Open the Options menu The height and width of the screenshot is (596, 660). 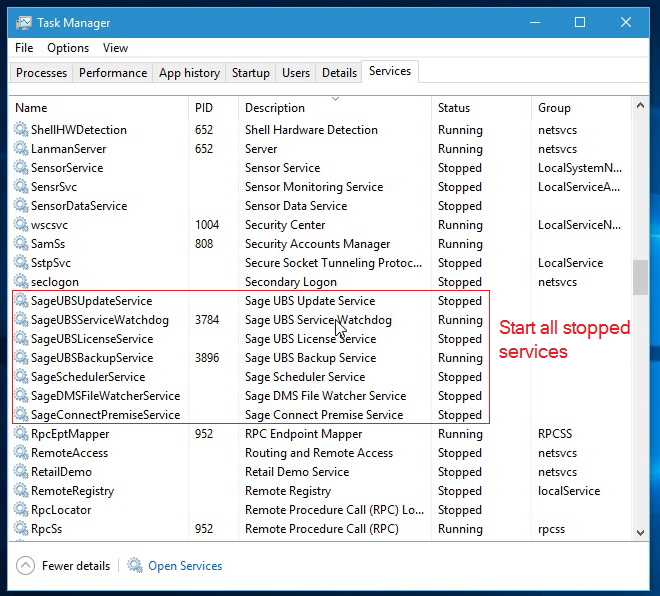click(x=68, y=48)
